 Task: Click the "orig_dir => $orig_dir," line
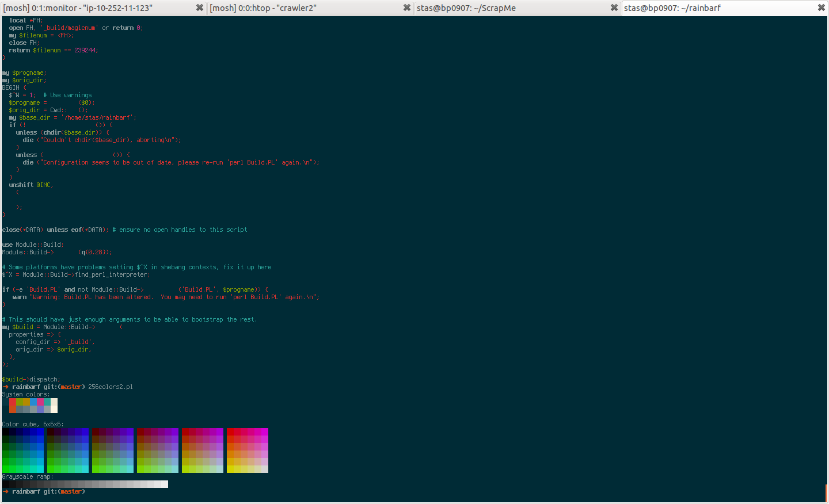click(x=54, y=350)
